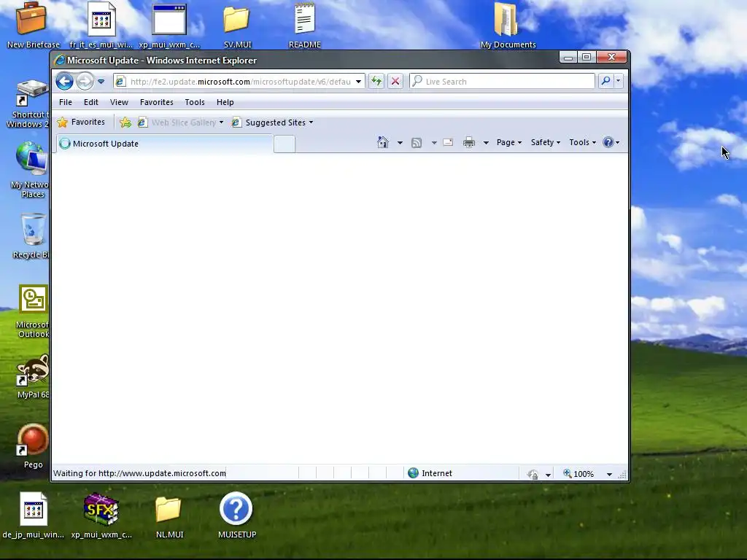Open the MUISETUP help file icon
The height and width of the screenshot is (560, 747).
pyautogui.click(x=237, y=515)
